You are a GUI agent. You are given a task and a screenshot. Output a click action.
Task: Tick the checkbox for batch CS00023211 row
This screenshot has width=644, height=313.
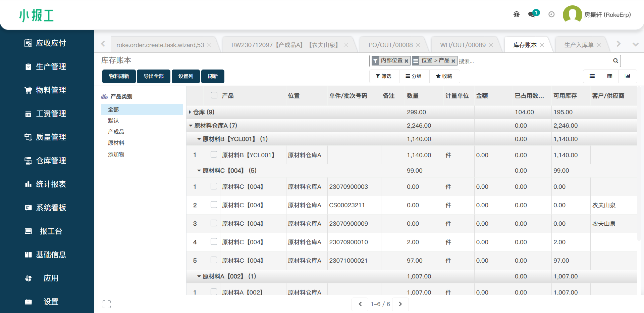[x=214, y=205]
